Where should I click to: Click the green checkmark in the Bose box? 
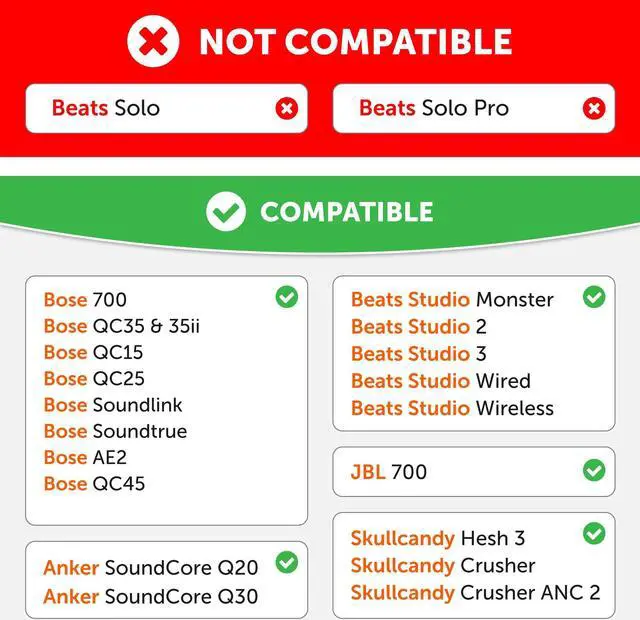[287, 297]
